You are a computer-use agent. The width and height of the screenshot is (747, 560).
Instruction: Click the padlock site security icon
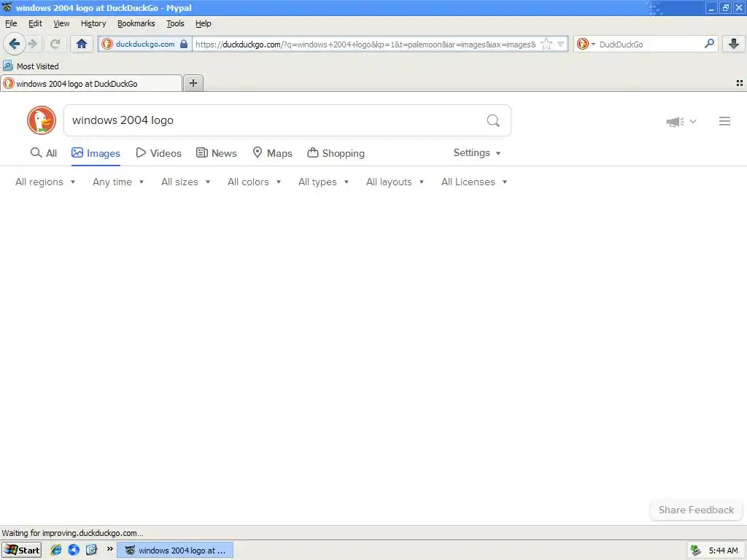coord(184,44)
